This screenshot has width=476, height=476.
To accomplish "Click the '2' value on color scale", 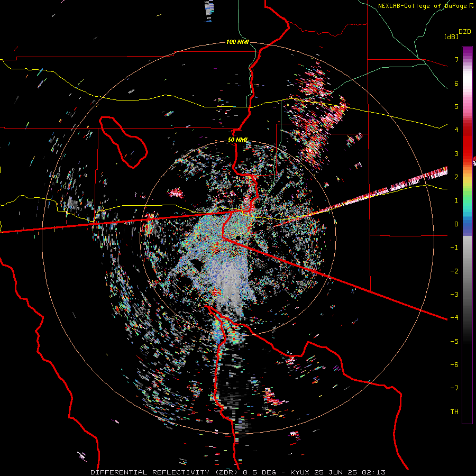I will pos(456,177).
